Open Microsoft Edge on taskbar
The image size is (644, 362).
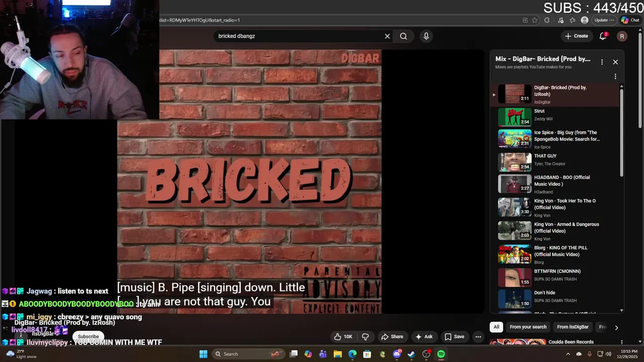click(353, 354)
